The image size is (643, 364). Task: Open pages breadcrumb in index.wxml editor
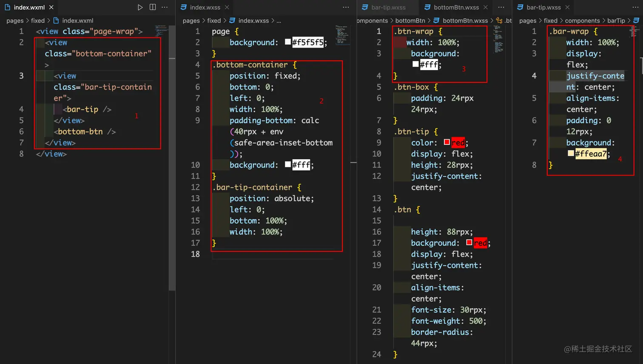pos(15,20)
